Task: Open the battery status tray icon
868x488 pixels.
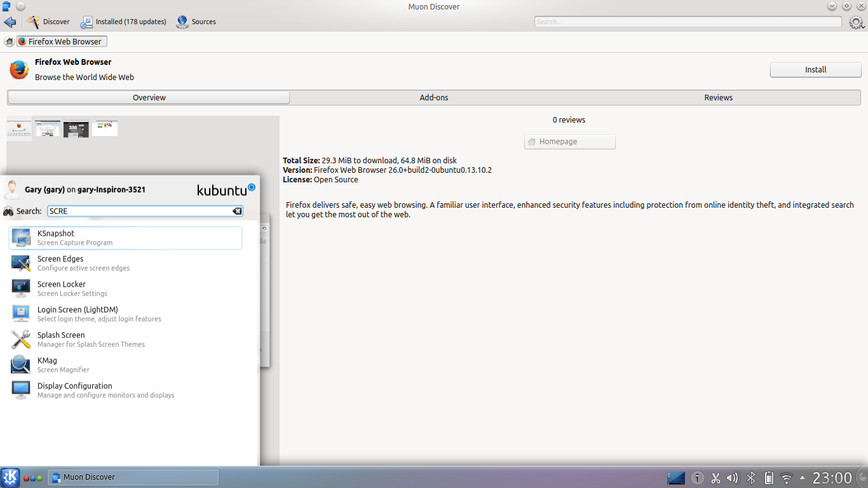Action: [x=768, y=478]
